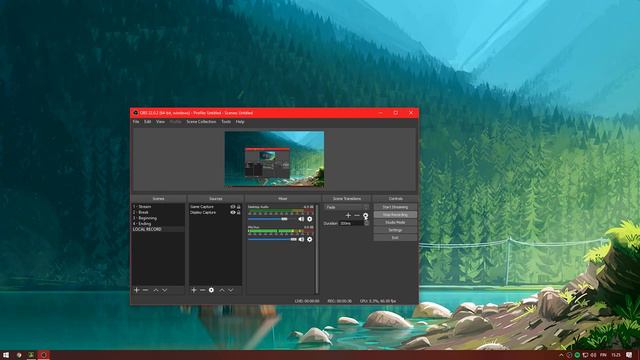Image resolution: width=640 pixels, height=360 pixels.
Task: Click the LIVE timer in status bar
Action: [x=307, y=301]
